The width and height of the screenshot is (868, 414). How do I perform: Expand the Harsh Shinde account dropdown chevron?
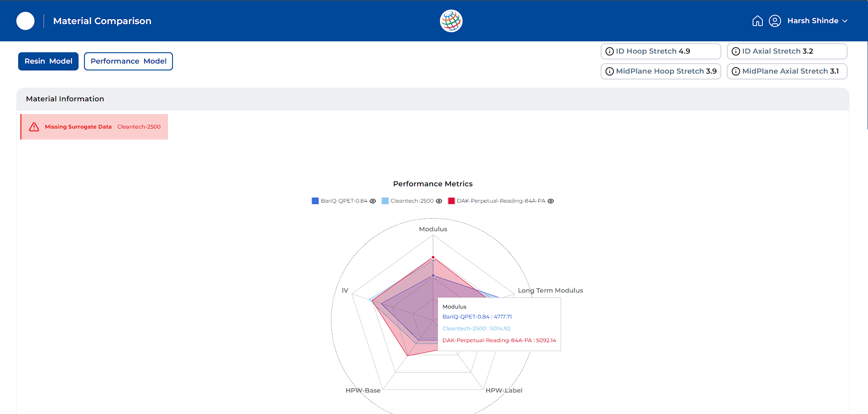845,21
